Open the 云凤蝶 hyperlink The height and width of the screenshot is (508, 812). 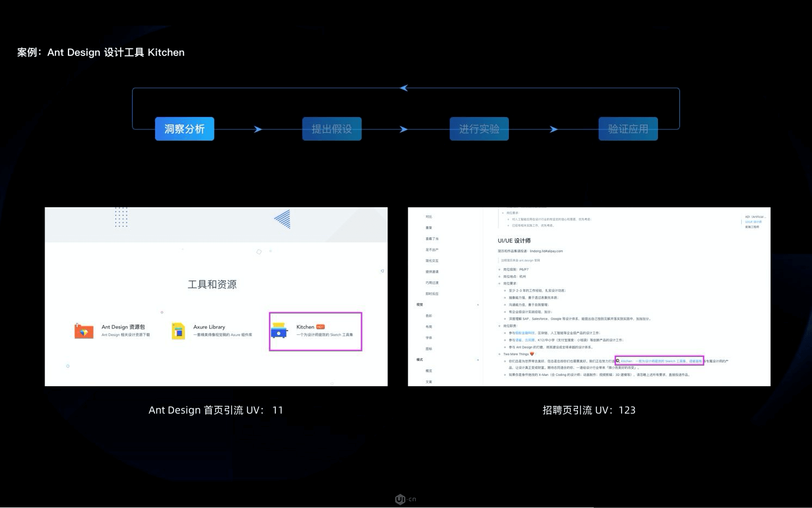coord(529,340)
